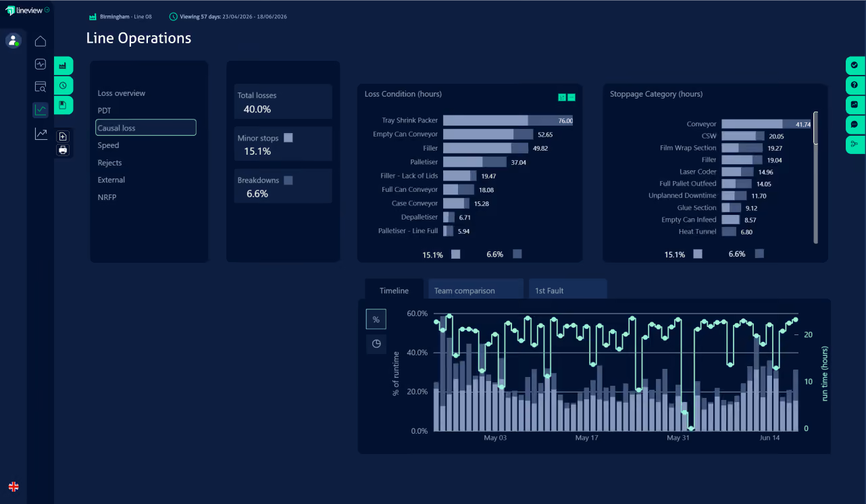Select PDT in the loss menu

[104, 110]
